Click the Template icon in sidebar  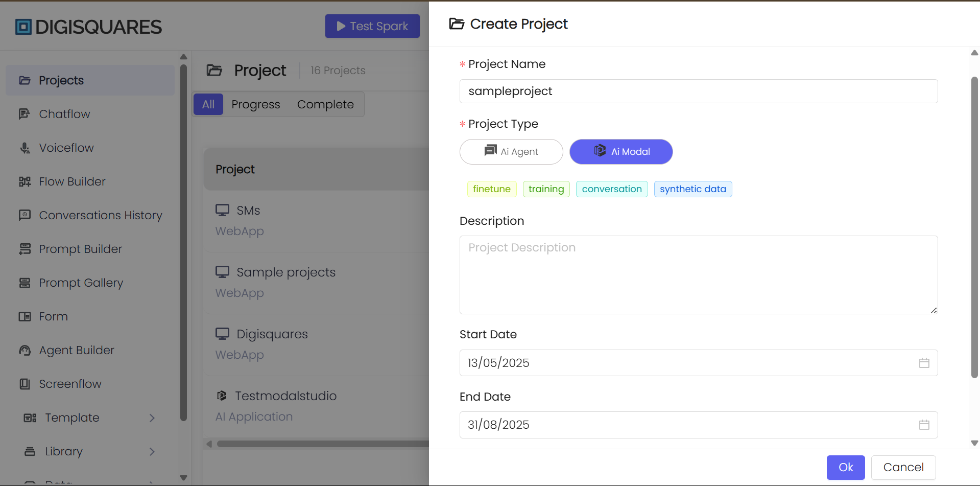tap(30, 418)
